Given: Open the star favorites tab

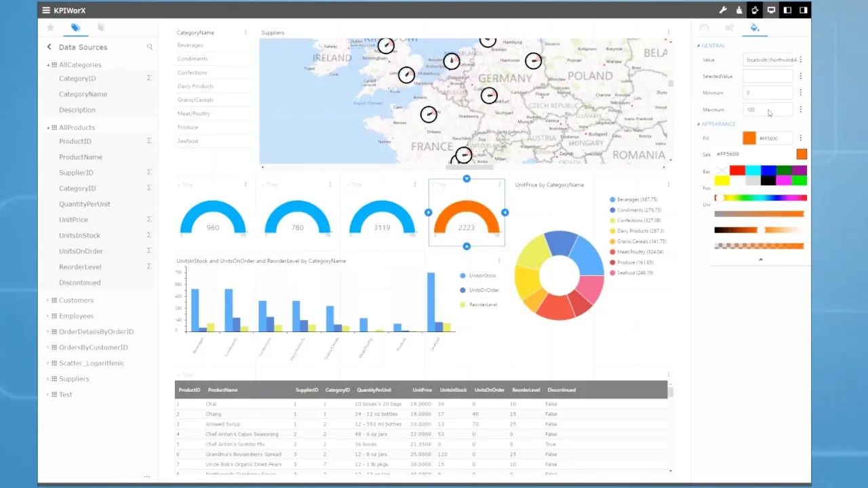Looking at the screenshot, I should [x=50, y=27].
